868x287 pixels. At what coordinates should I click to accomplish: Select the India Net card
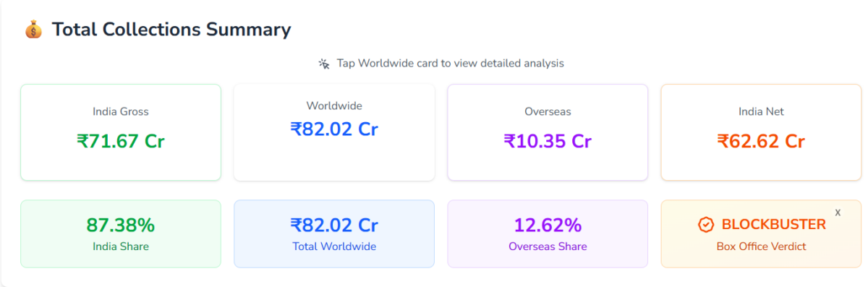click(761, 132)
